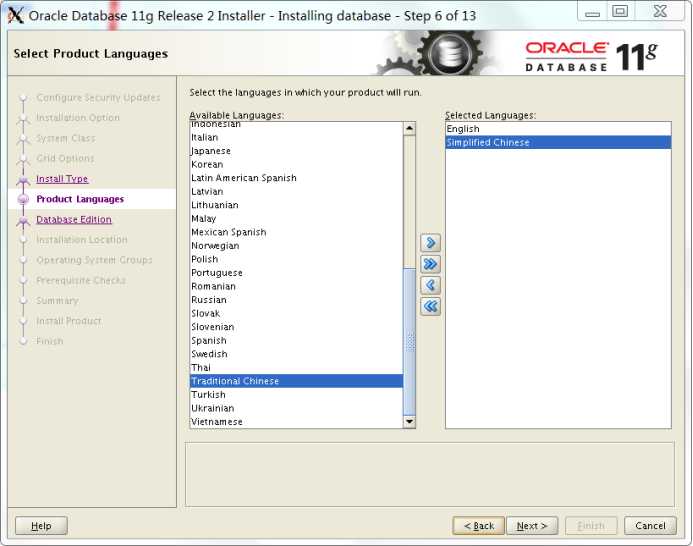Select Korean in Available Languages
This screenshot has height=546, width=693.
pyautogui.click(x=297, y=164)
